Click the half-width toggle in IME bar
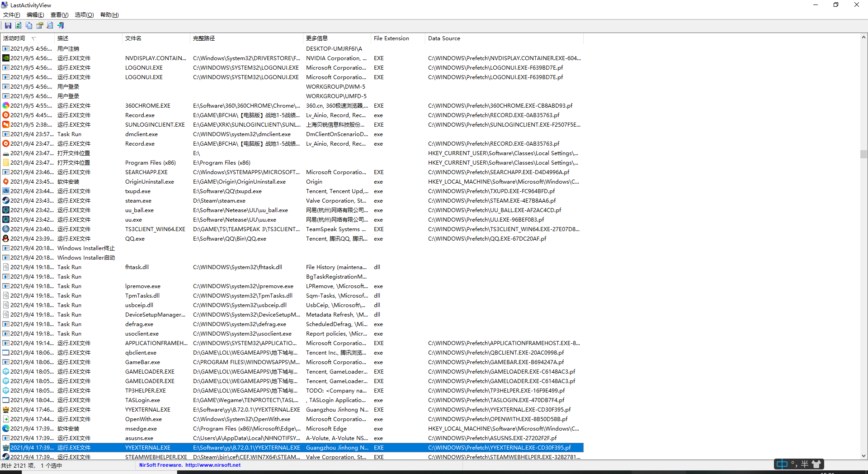868x474 pixels. 805,464
